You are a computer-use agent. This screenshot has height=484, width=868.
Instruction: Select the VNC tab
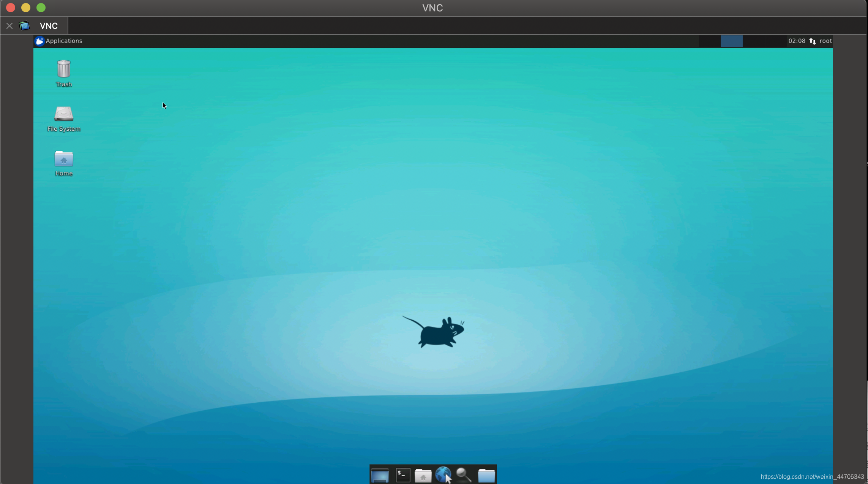(49, 26)
